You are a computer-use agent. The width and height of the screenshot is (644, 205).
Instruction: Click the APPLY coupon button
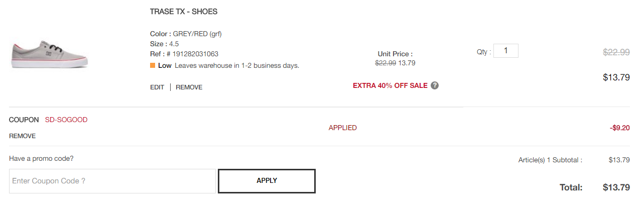(267, 181)
